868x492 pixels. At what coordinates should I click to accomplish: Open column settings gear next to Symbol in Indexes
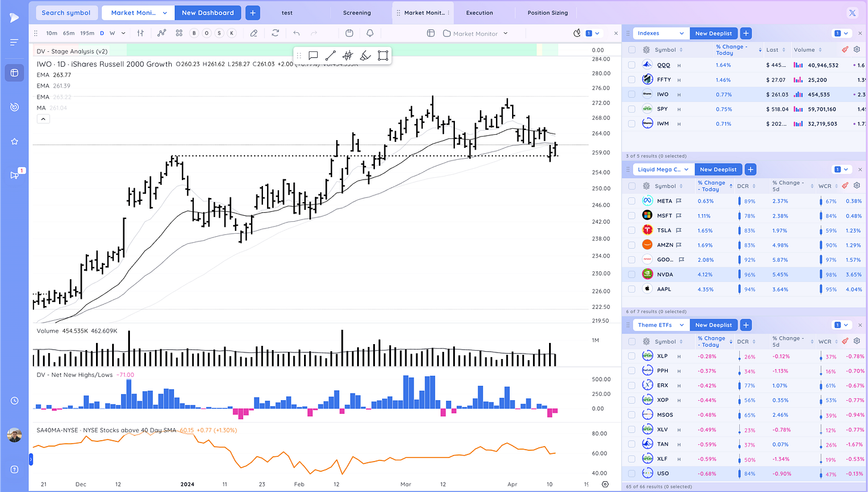pos(646,50)
